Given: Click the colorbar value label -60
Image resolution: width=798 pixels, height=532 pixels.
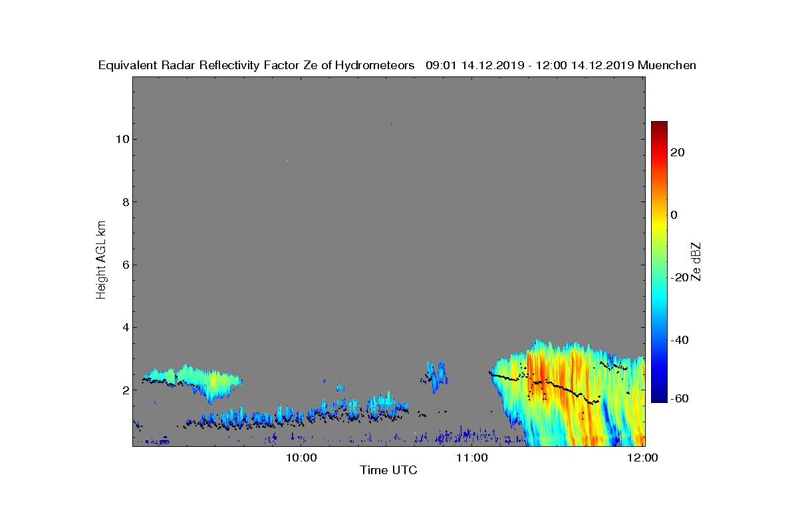Looking at the screenshot, I should click(x=678, y=398).
